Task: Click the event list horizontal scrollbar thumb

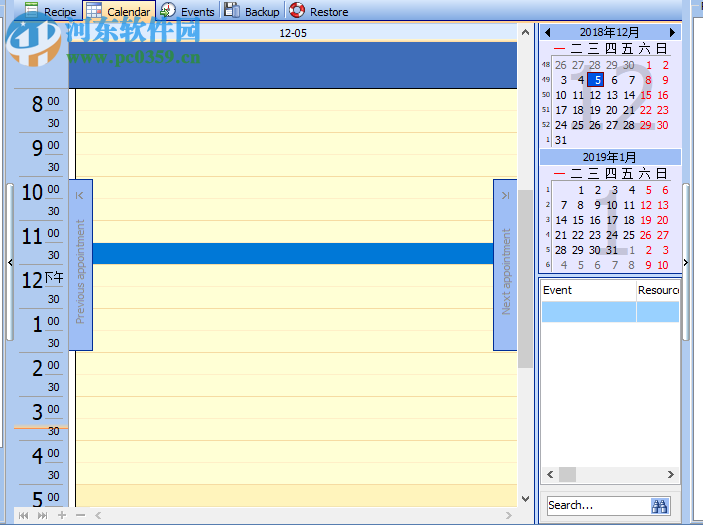Action: pyautogui.click(x=567, y=474)
